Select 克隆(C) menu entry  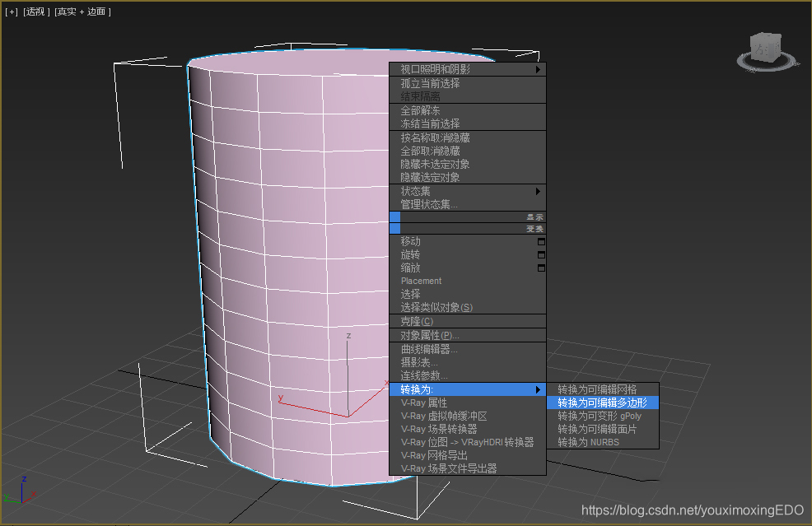(x=468, y=322)
